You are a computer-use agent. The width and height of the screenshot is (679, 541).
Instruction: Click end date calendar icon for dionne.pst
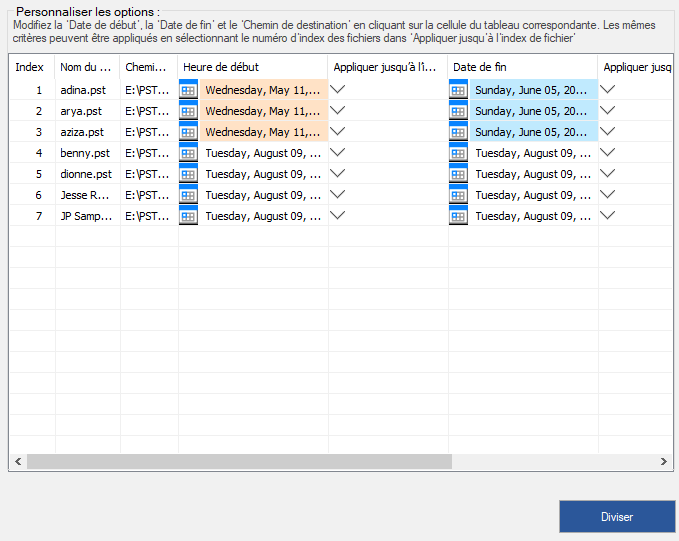coord(458,174)
